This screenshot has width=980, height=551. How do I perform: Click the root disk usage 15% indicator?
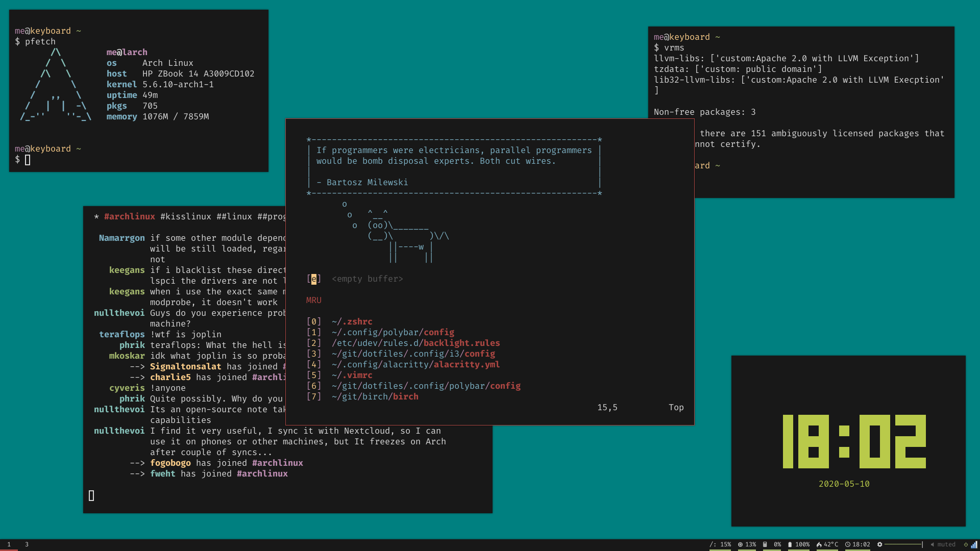pyautogui.click(x=720, y=544)
